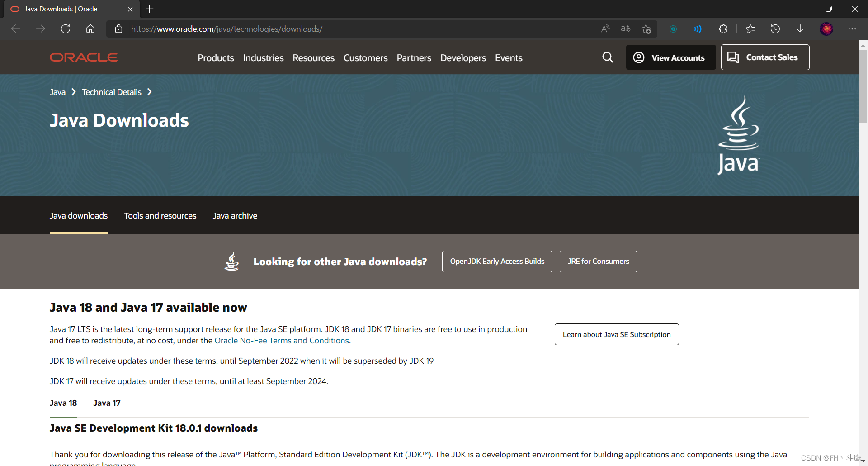Click the scrollbar down arrow
This screenshot has height=466, width=868.
[x=863, y=461]
